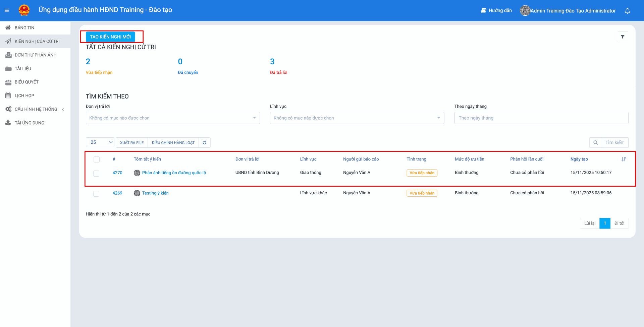Check the box for row 4269
The width and height of the screenshot is (644, 327).
[x=97, y=194]
